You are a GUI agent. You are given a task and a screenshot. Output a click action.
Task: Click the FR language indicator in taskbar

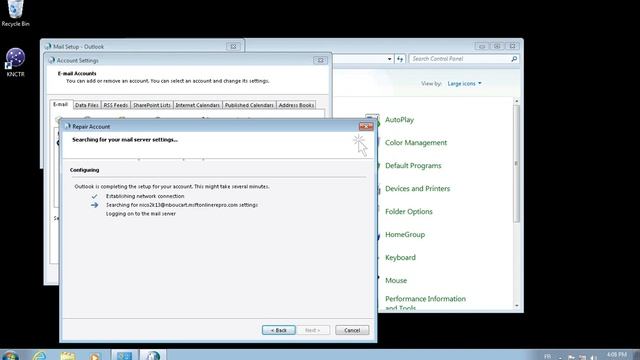point(547,356)
